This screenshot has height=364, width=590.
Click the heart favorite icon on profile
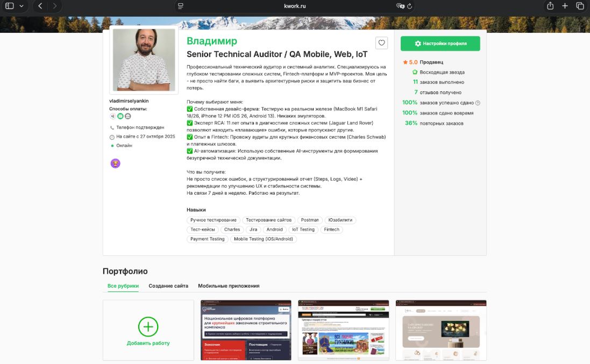click(381, 43)
